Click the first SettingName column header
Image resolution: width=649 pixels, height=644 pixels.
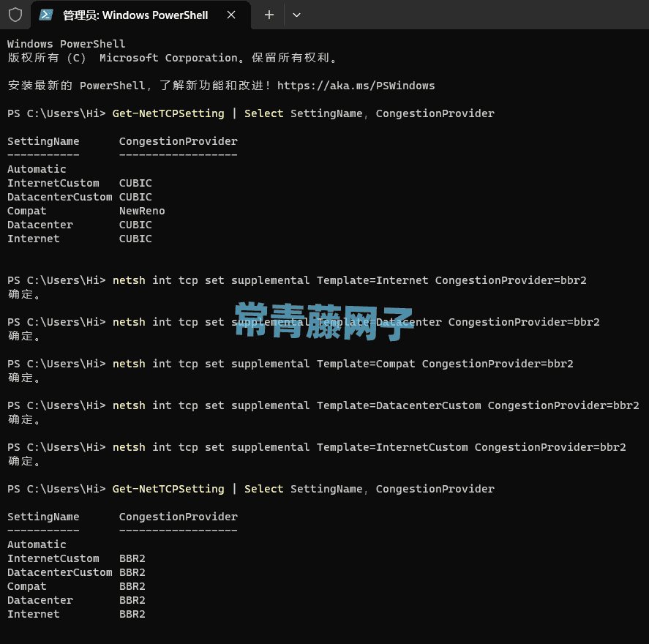click(x=43, y=141)
